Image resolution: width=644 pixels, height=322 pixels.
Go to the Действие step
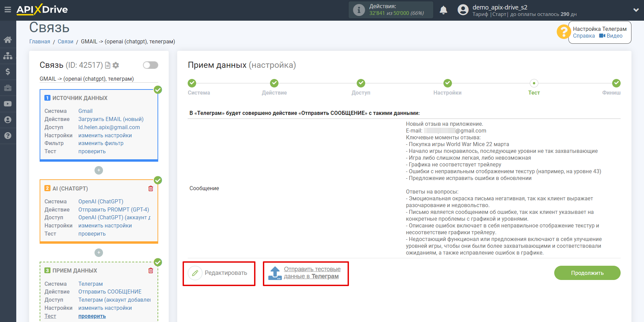(274, 87)
